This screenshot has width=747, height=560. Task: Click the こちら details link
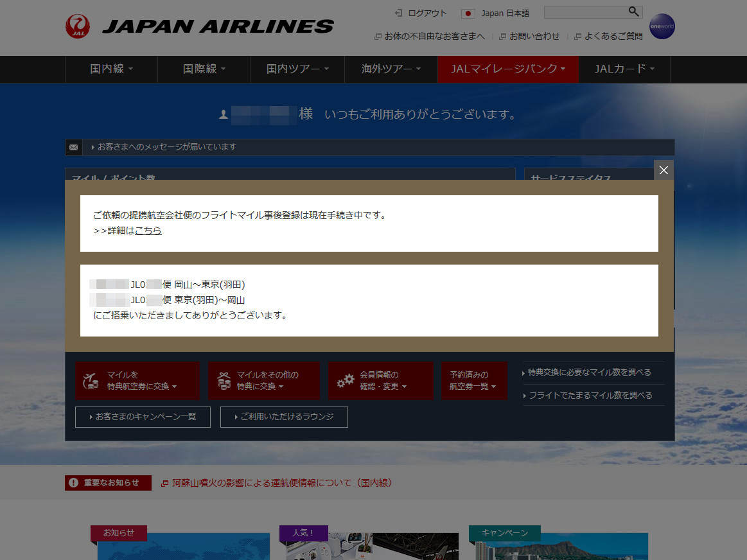click(148, 231)
